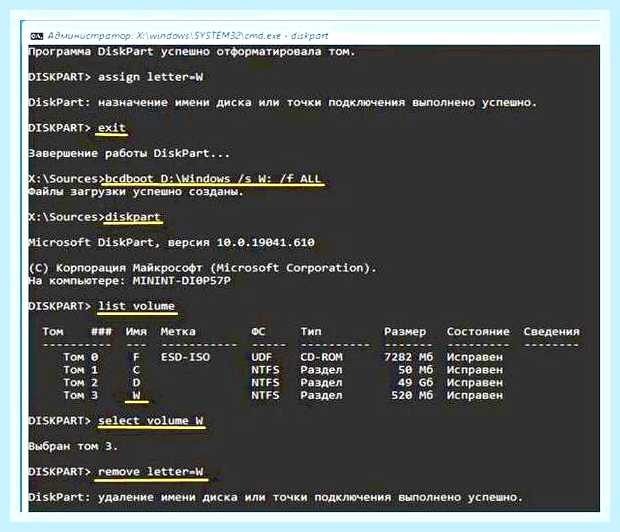
Task: Click the '520 Мб' size cell
Action: pyautogui.click(x=412, y=395)
